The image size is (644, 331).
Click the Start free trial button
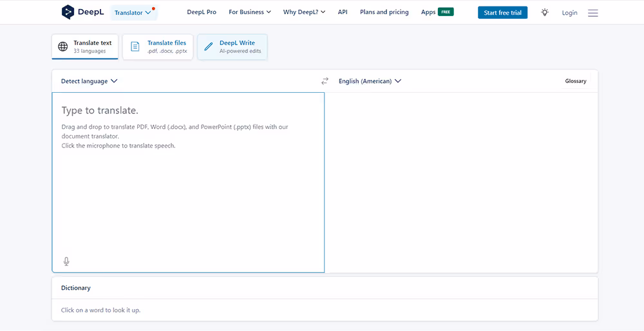tap(503, 13)
